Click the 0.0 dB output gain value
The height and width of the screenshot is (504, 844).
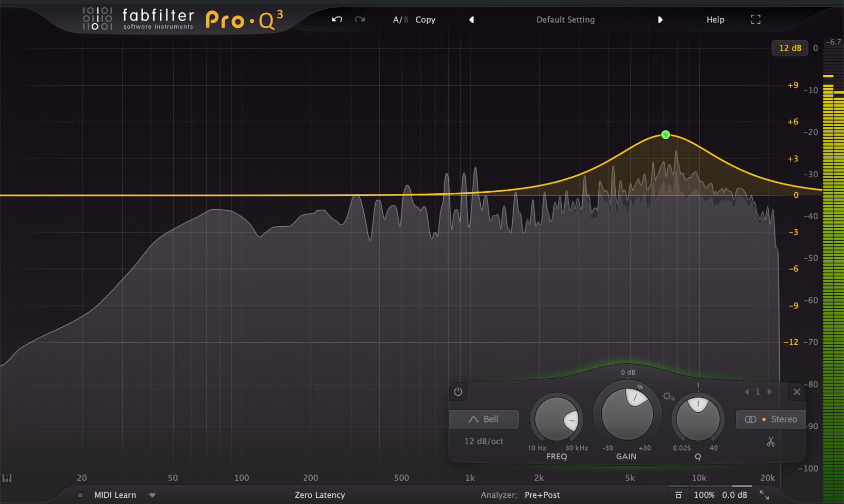pyautogui.click(x=734, y=495)
